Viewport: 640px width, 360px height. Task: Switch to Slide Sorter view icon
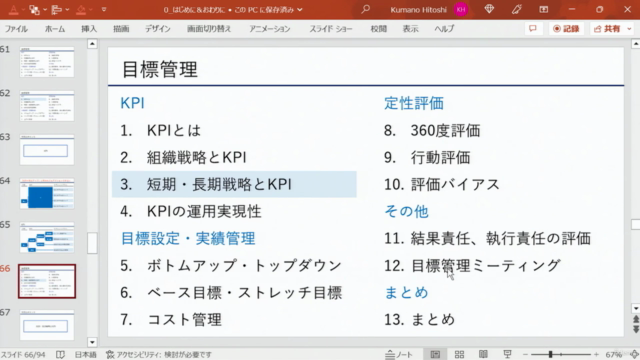pyautogui.click(x=459, y=354)
